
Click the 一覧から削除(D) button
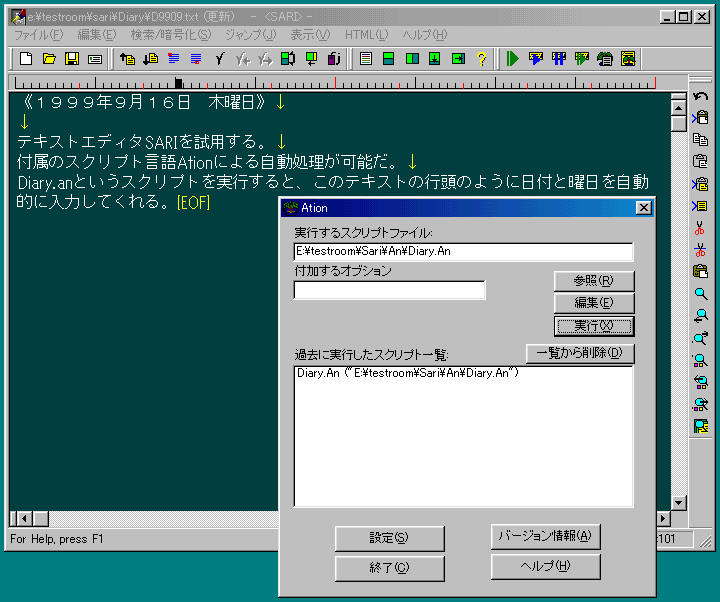coord(580,353)
